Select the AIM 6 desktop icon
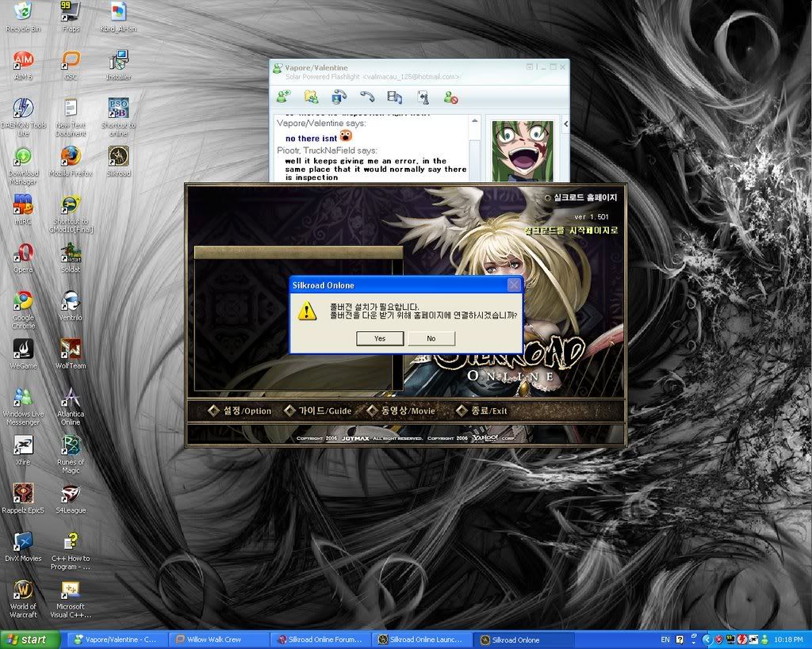The height and width of the screenshot is (649, 812). [23, 65]
